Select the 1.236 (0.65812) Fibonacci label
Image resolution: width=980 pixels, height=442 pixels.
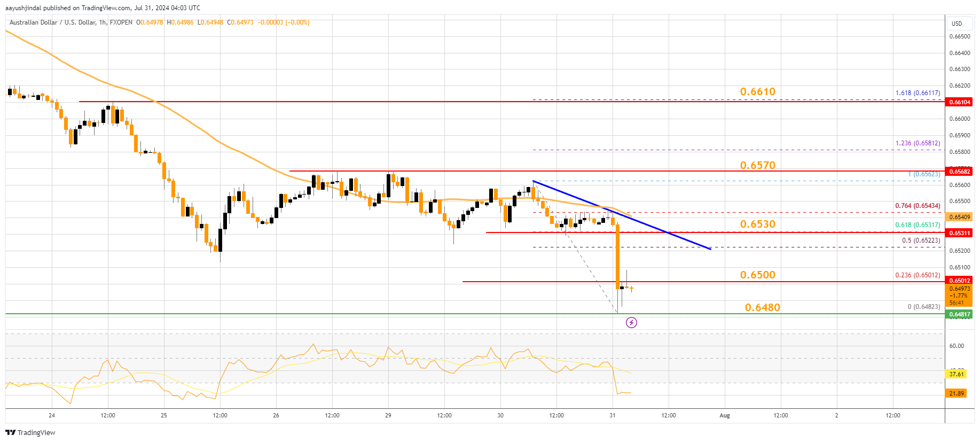(x=918, y=143)
